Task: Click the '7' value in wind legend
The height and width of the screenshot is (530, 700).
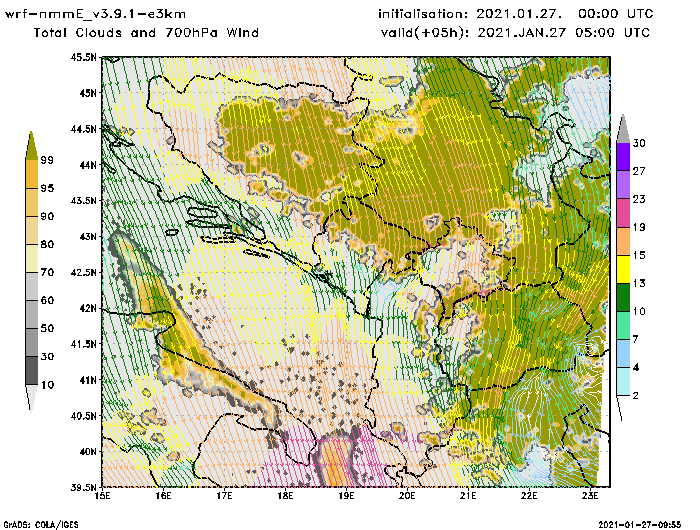Action: tap(635, 340)
